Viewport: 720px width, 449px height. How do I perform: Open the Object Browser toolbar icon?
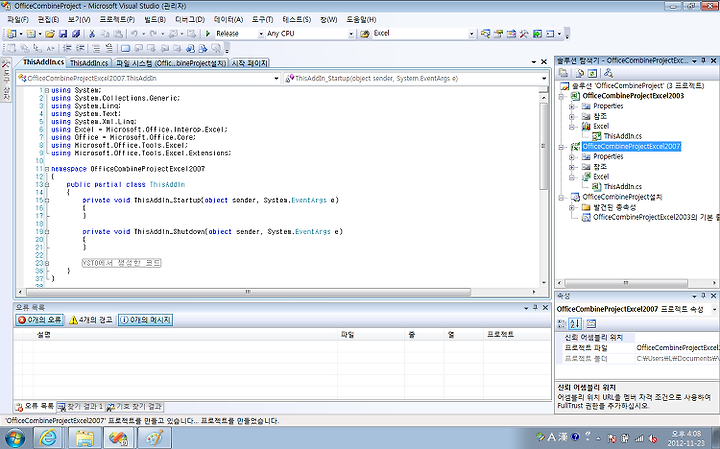(x=511, y=34)
